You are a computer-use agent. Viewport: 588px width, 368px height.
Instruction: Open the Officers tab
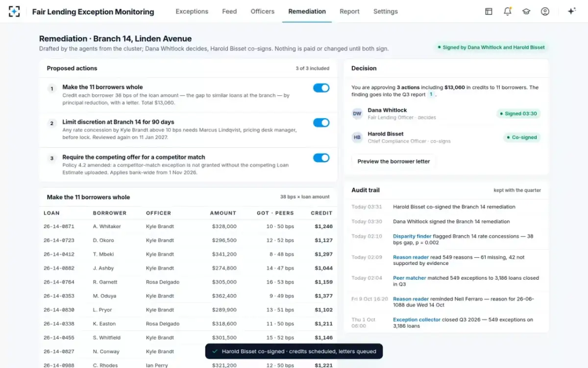pos(263,11)
